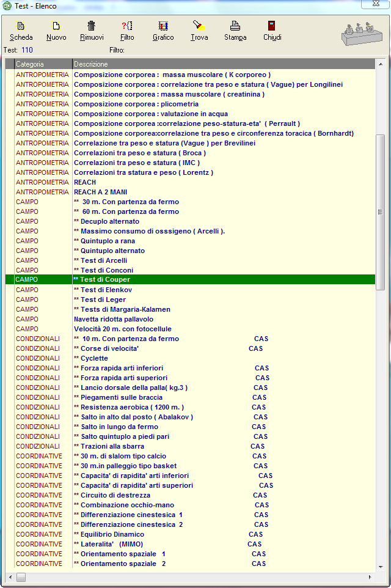Select 'Piegamenti sulle braccia' row
Image resolution: width=391 pixels, height=588 pixels.
pyautogui.click(x=190, y=397)
